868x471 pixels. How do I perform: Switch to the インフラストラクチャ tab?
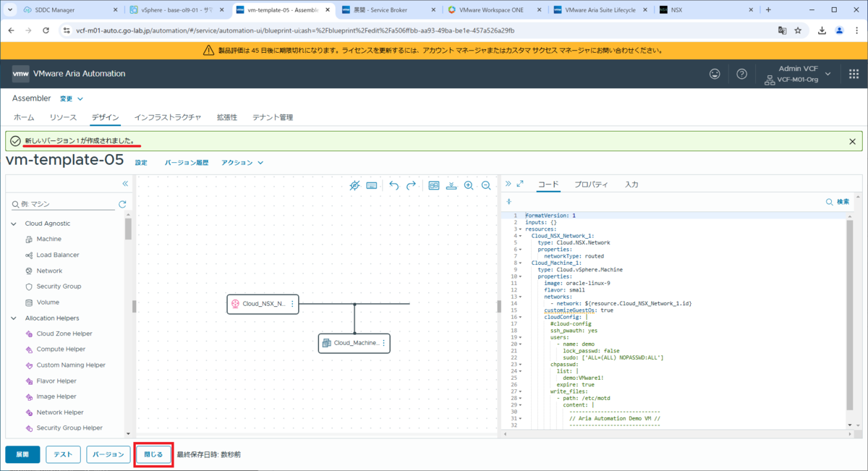[x=168, y=117]
